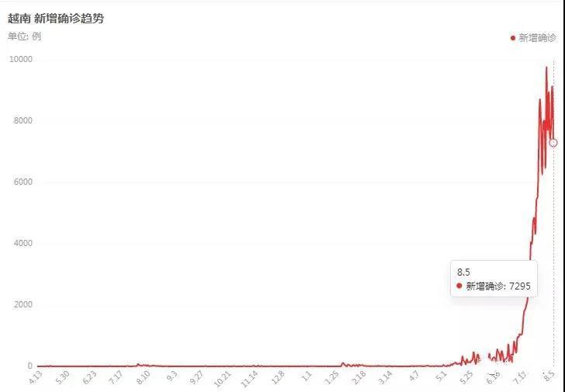Click the 5.25 x-axis date label

coord(466,378)
